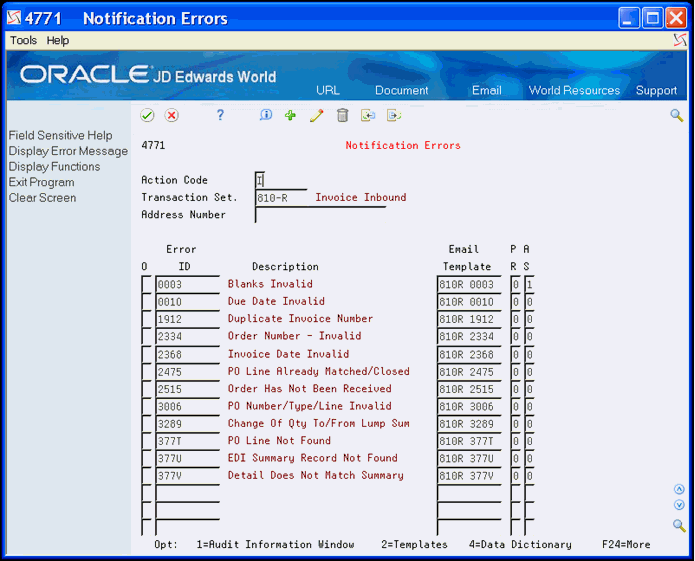Click the green plus Add icon
The height and width of the screenshot is (561, 695).
click(x=290, y=116)
